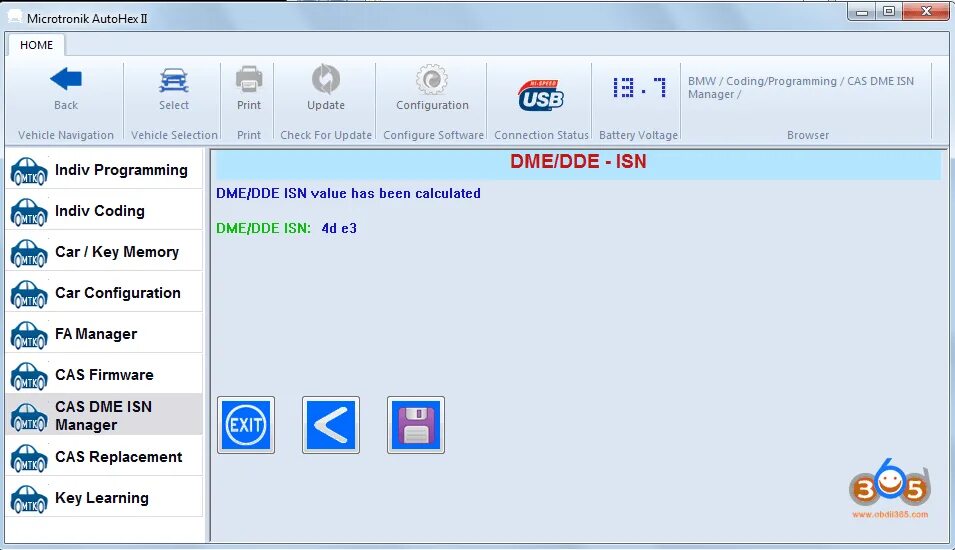955x550 pixels.
Task: Open FA Manager
Action: (104, 333)
